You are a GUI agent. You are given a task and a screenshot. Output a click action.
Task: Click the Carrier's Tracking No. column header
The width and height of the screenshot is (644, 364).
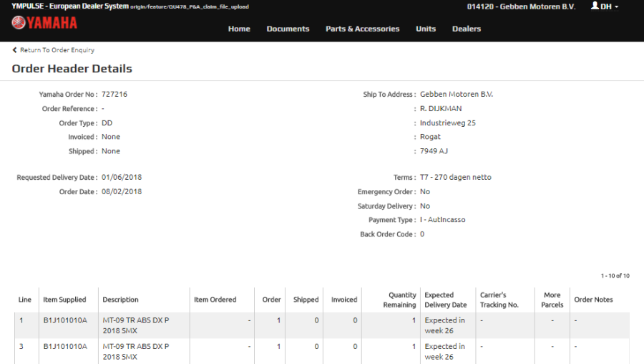pos(499,300)
